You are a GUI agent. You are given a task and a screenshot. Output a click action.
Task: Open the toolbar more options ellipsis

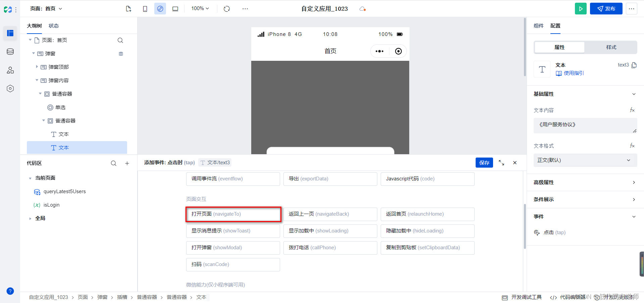[x=245, y=9]
